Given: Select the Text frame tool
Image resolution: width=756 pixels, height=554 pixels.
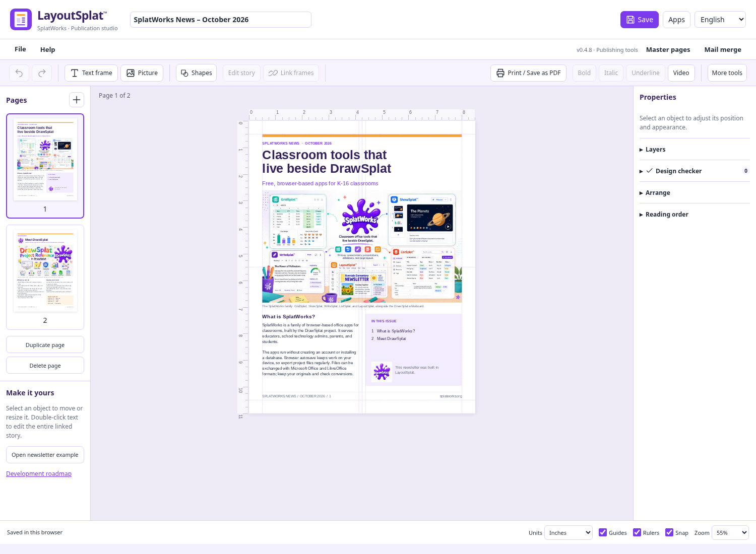Looking at the screenshot, I should (91, 73).
